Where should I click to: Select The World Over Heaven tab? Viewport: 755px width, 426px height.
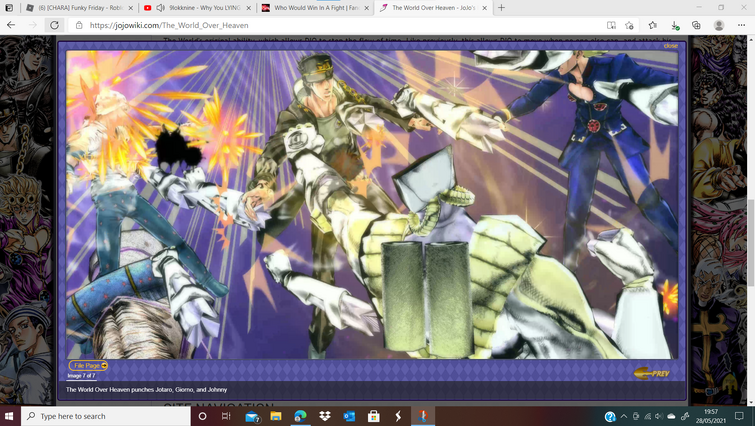(x=433, y=8)
